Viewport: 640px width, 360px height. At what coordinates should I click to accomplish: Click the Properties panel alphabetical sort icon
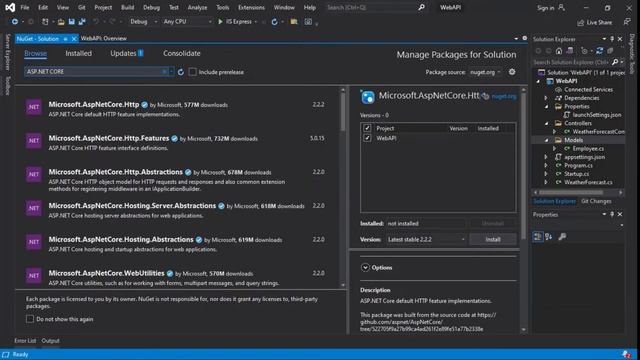(549, 237)
